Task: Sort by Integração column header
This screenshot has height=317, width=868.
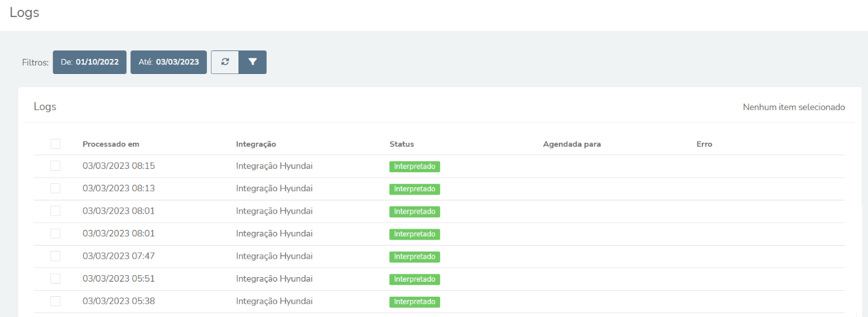Action: click(256, 144)
